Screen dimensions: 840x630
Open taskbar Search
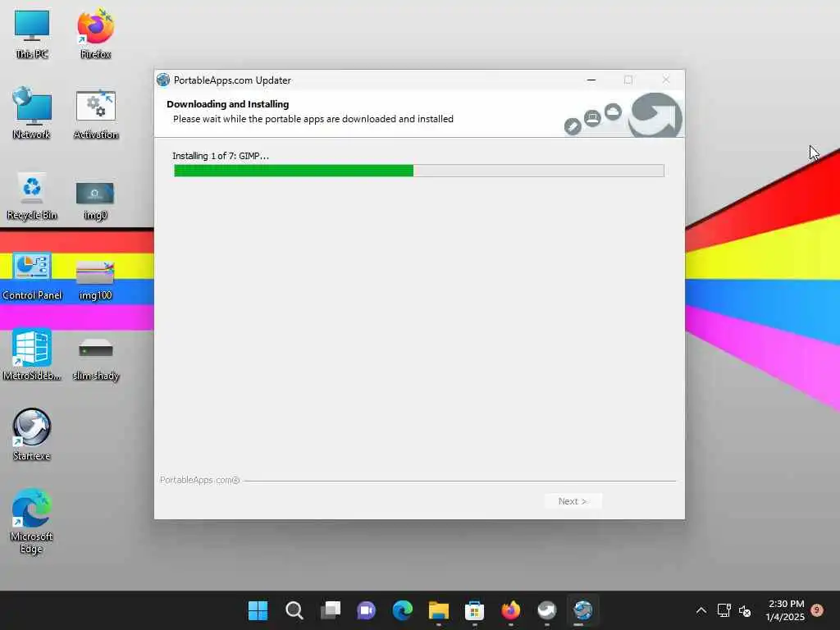pos(294,610)
